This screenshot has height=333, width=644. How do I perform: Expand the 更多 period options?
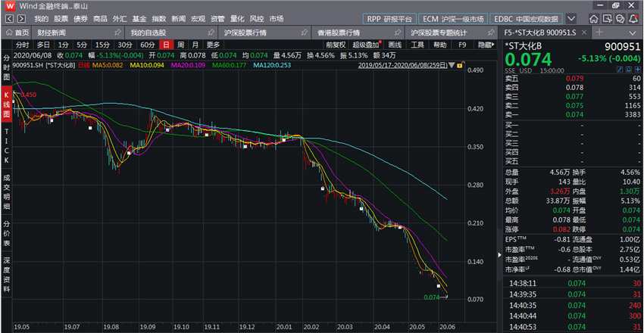(213, 45)
